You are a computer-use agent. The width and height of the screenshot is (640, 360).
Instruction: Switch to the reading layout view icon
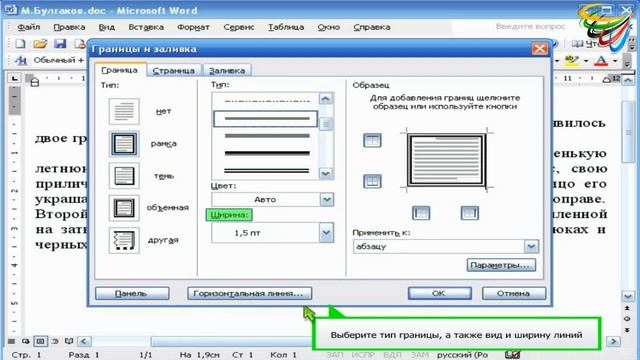[69, 341]
